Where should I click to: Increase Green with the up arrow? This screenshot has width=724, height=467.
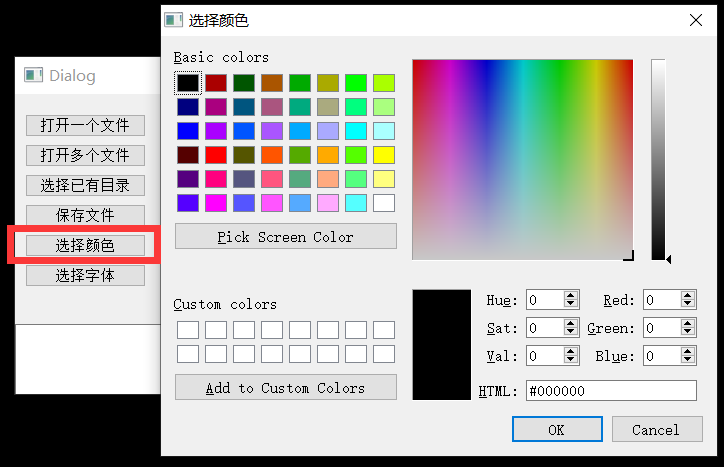click(x=688, y=323)
